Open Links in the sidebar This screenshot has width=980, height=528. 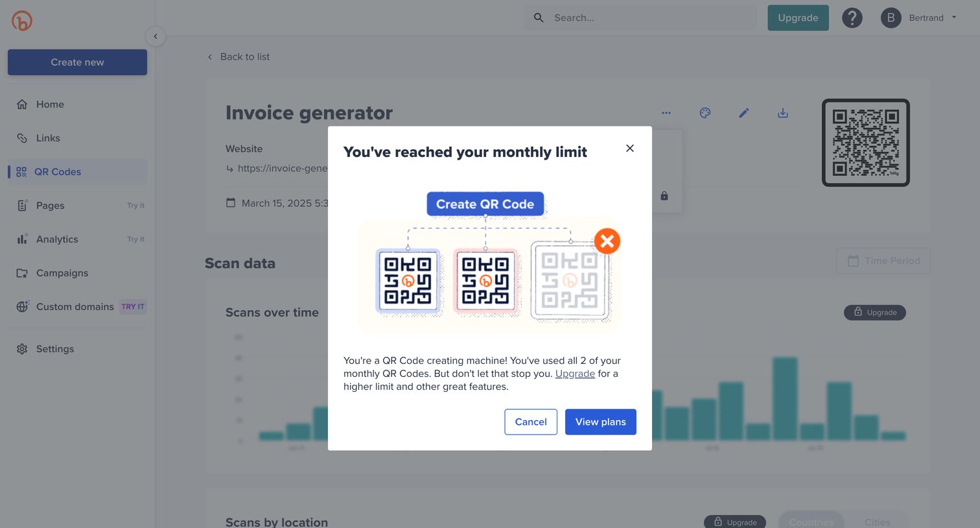pyautogui.click(x=77, y=138)
